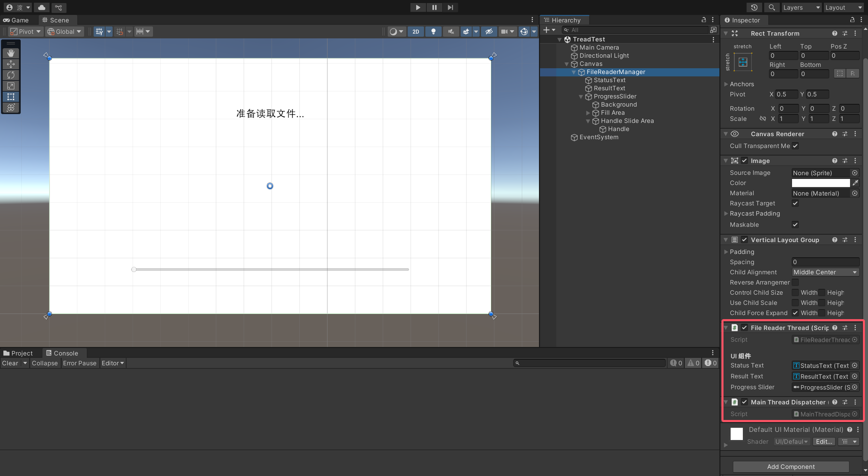
Task: Click the Spacing value field
Action: coord(825,262)
